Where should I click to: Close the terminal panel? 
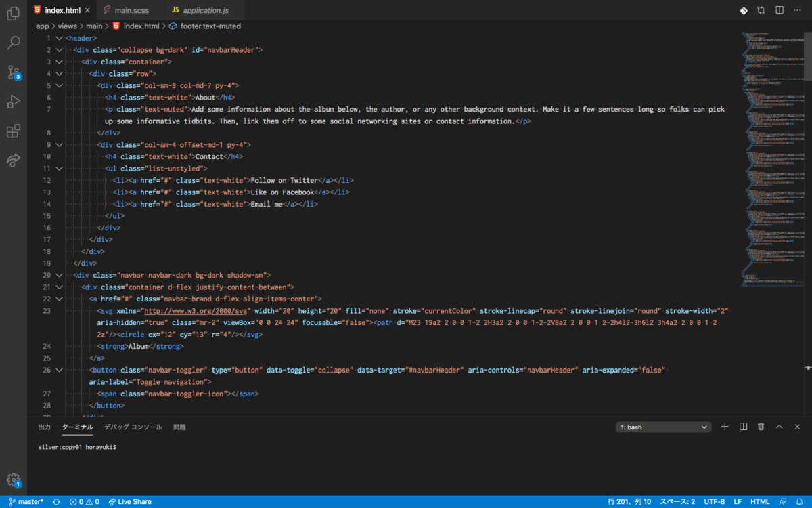tap(797, 427)
